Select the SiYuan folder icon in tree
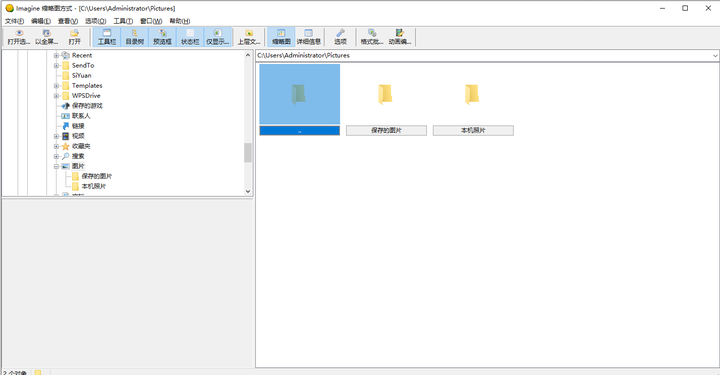 pos(66,75)
